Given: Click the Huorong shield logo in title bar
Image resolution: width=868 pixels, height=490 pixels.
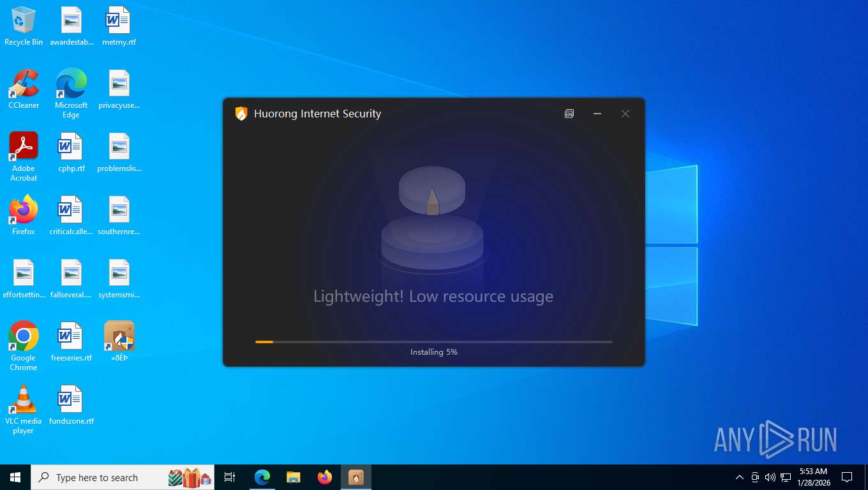Looking at the screenshot, I should point(241,114).
